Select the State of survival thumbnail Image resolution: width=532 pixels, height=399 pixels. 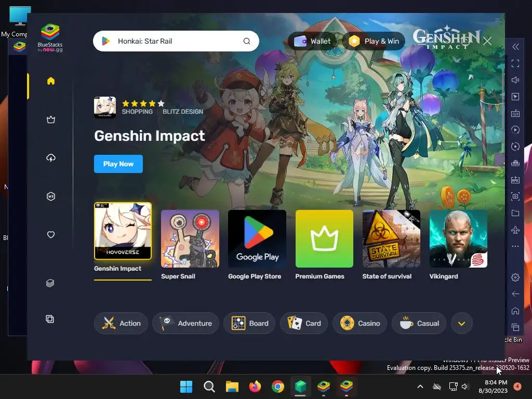click(x=391, y=239)
